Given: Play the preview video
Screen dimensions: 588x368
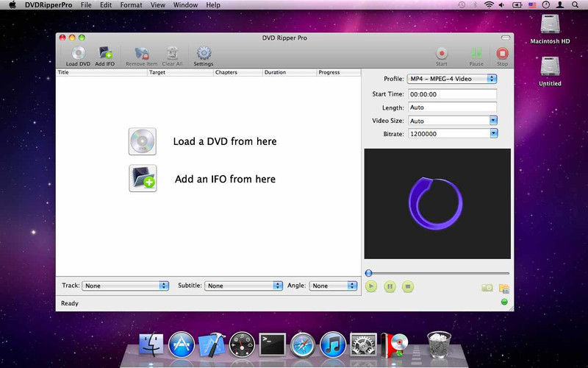Looking at the screenshot, I should coord(371,287).
